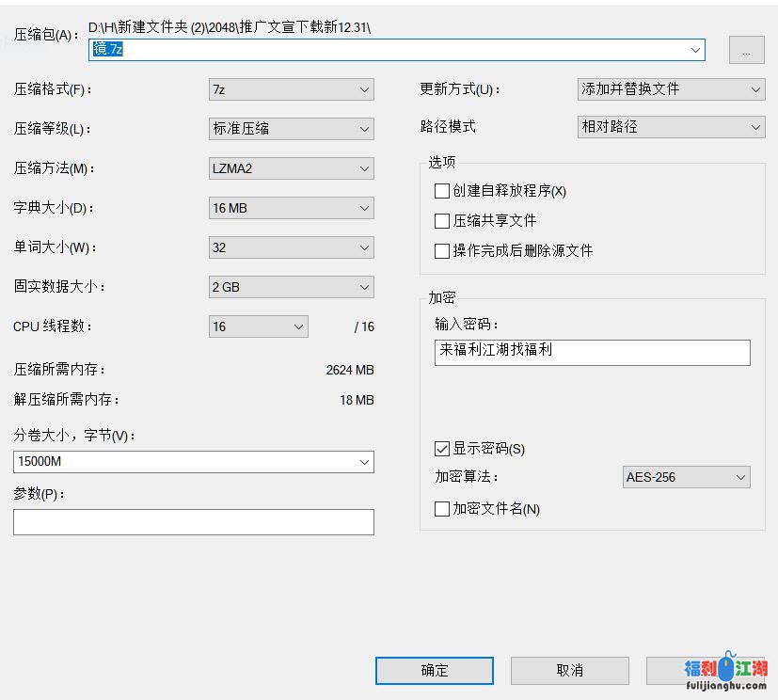Open the 压缩等级 标准压缩 dropdown
This screenshot has width=778, height=700.
291,129
